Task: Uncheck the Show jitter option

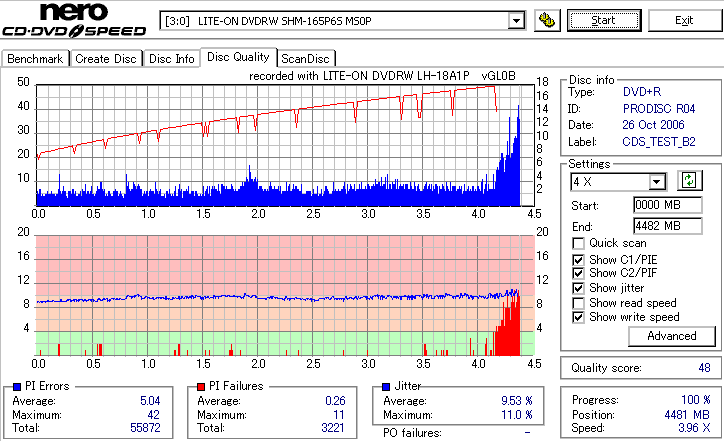Action: point(578,288)
